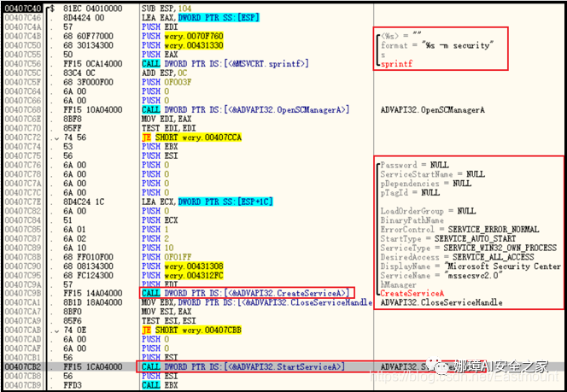The width and height of the screenshot is (567, 392).
Task: Click the ADVAPI32.OpenSCManagerA comment
Action: point(432,110)
